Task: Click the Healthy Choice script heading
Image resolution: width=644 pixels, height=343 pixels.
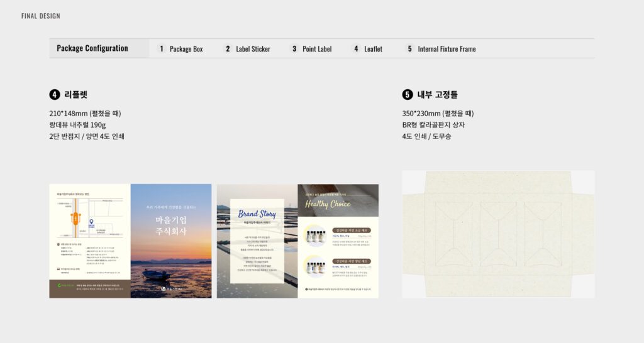Action: click(x=328, y=204)
